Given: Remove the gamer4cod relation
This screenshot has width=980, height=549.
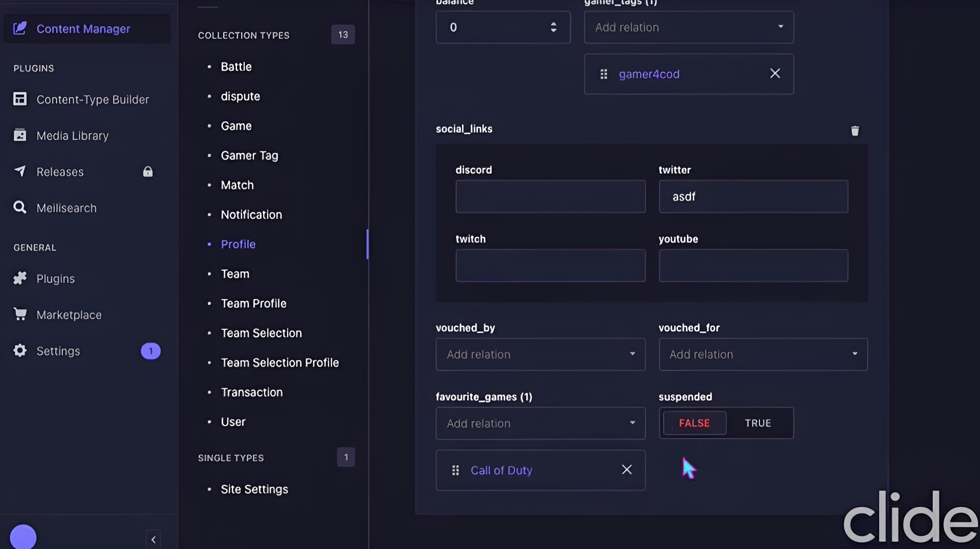Looking at the screenshot, I should tap(775, 74).
